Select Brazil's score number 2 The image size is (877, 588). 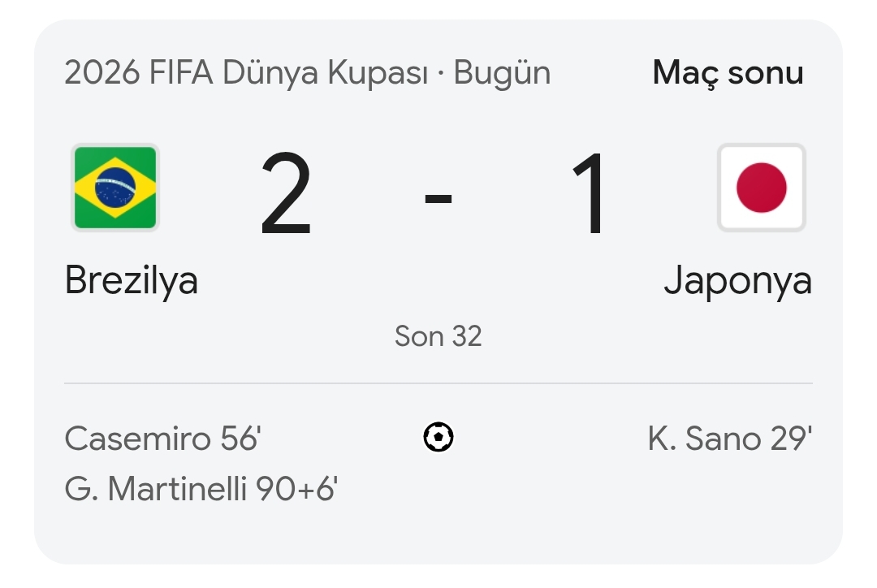tap(286, 193)
